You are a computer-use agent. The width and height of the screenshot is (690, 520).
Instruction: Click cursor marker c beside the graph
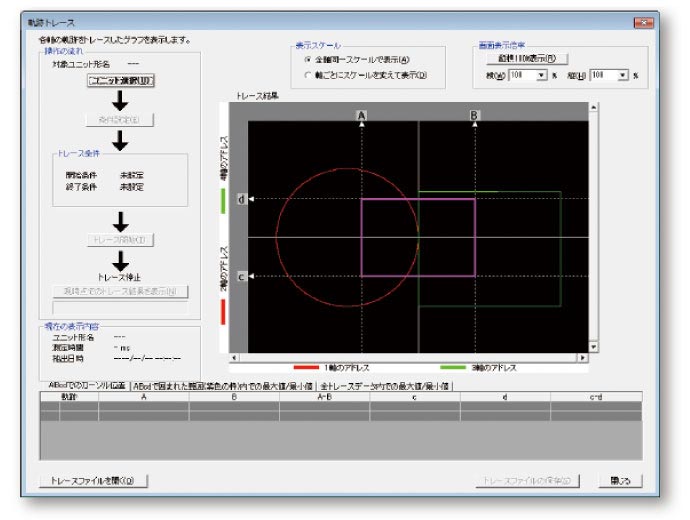coord(241,275)
